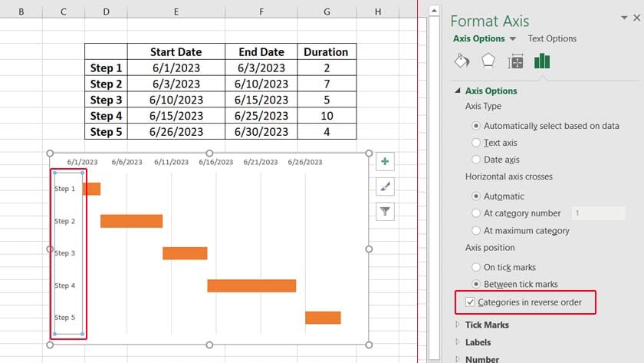The image size is (644, 363).
Task: Click the chart axis label 6/11/2023
Action: 171,162
